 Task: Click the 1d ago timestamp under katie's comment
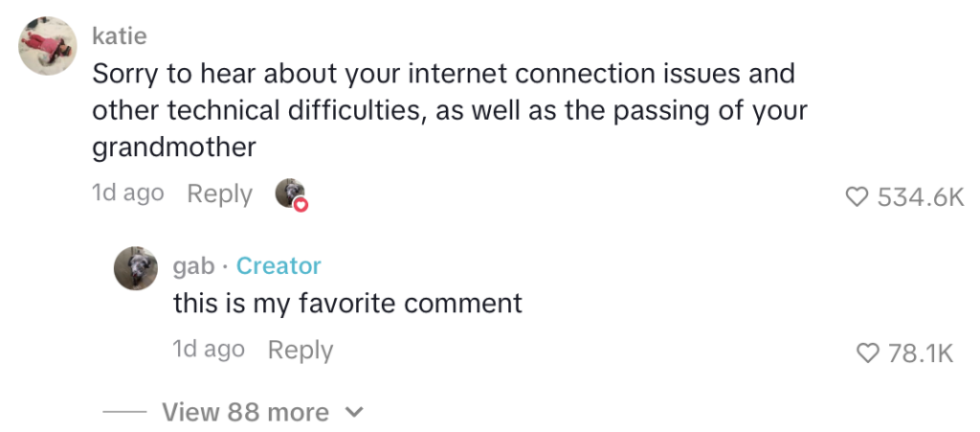(127, 193)
